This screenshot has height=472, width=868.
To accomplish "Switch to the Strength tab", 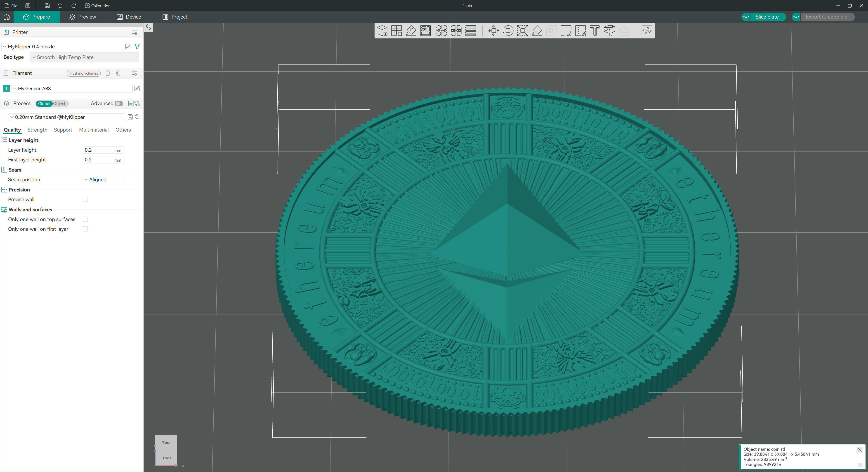I will [37, 130].
